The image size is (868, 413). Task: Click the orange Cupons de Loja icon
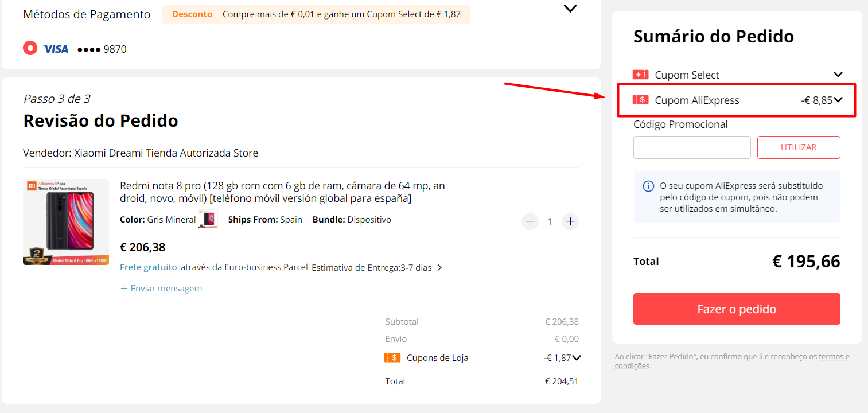coord(392,358)
